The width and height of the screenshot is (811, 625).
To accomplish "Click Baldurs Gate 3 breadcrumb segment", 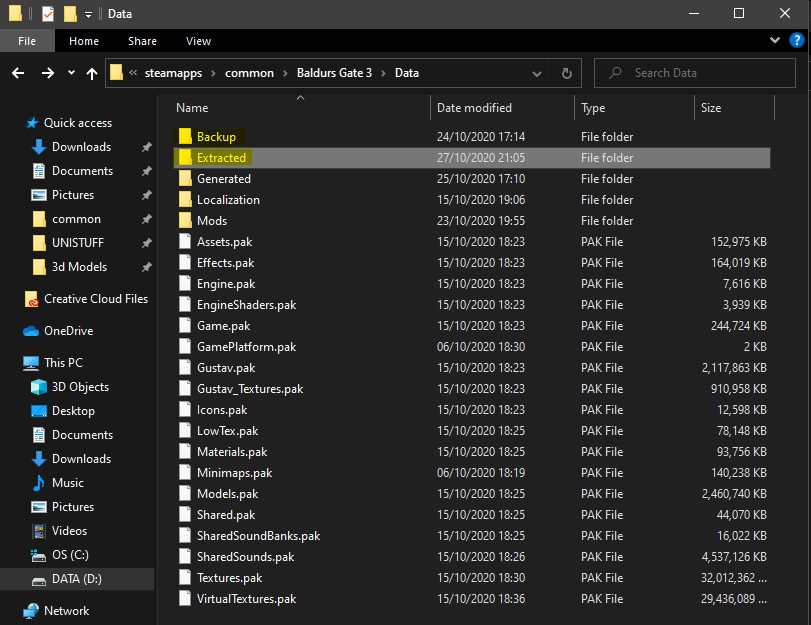I will coord(334,73).
